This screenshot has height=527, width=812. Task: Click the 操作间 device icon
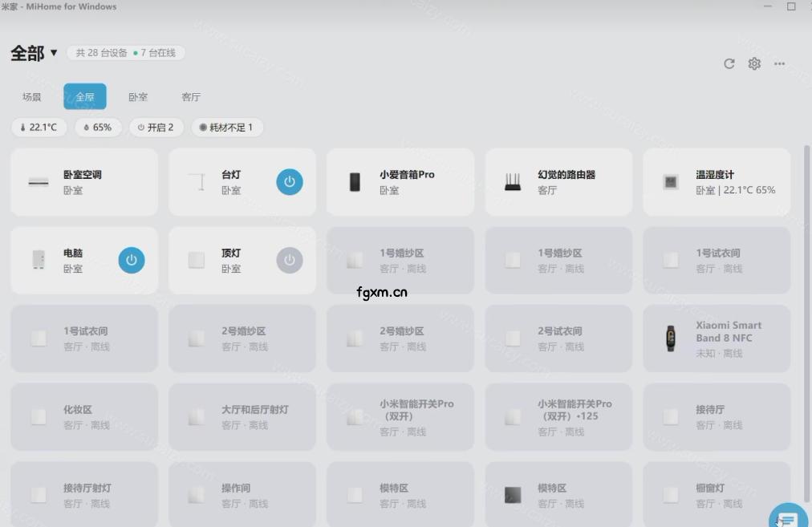(x=197, y=495)
